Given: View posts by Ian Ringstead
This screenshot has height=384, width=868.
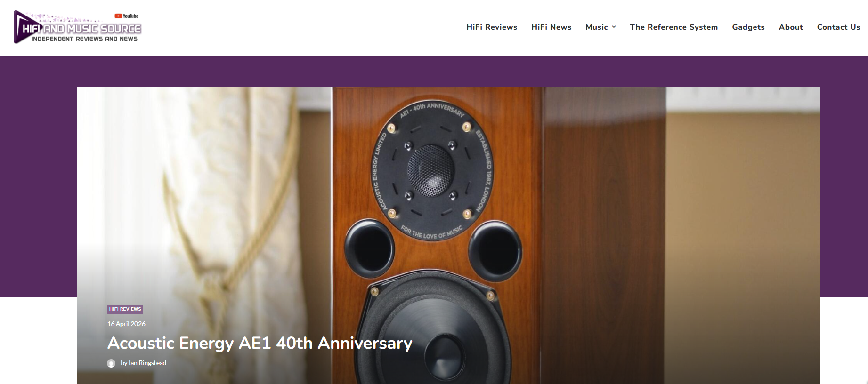Looking at the screenshot, I should coord(144,363).
